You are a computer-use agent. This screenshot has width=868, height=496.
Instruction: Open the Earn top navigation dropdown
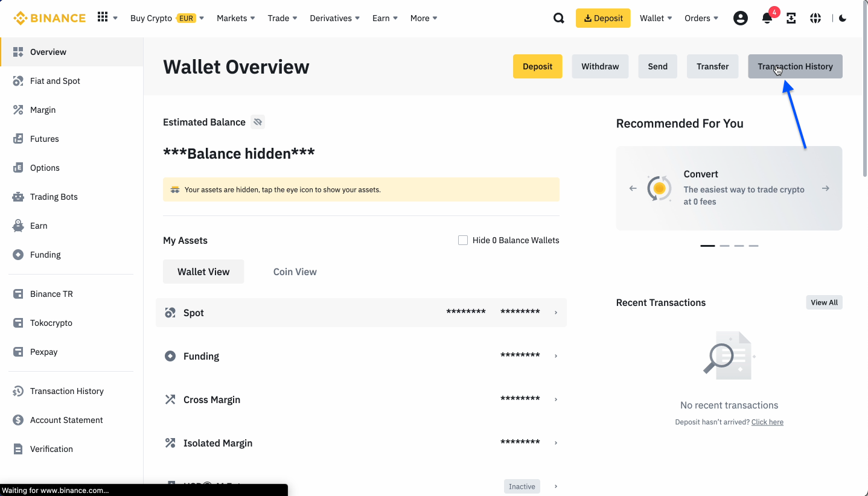pos(385,18)
